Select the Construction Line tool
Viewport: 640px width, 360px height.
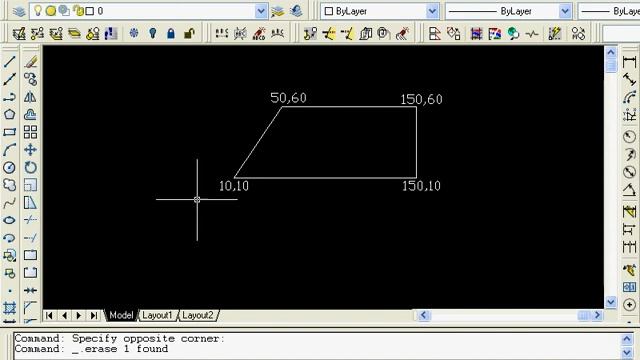pos(10,79)
